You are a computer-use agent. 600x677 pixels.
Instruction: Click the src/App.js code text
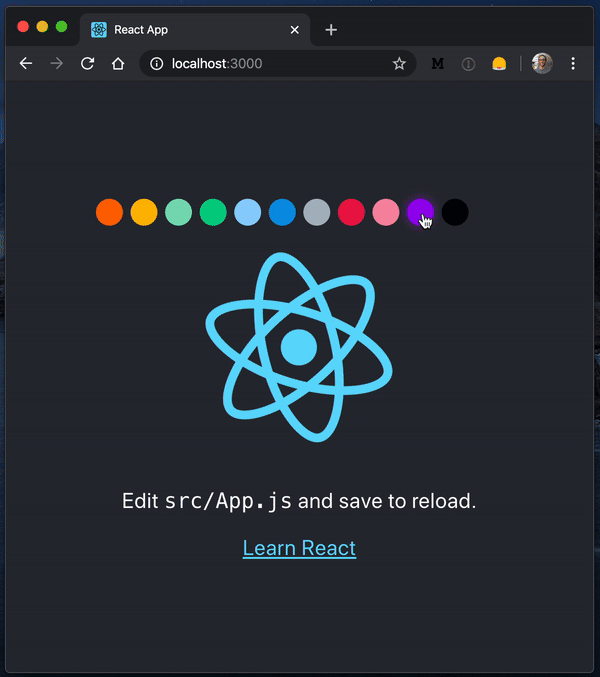click(228, 501)
